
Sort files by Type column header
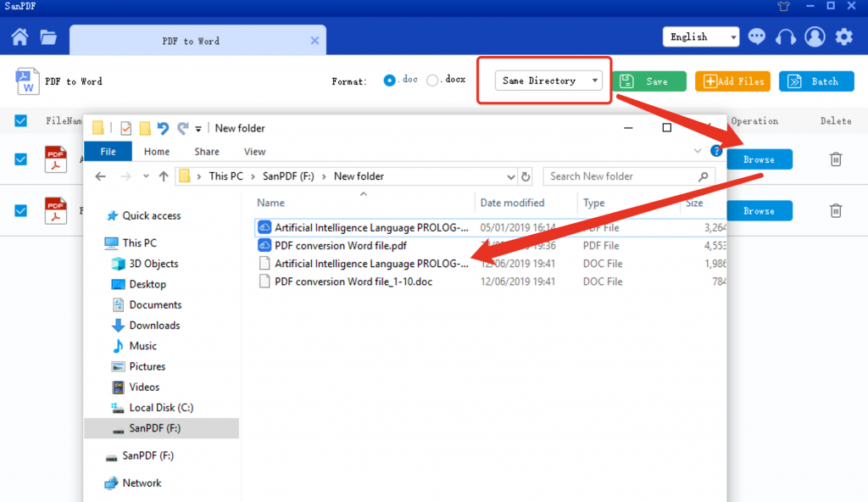(593, 203)
